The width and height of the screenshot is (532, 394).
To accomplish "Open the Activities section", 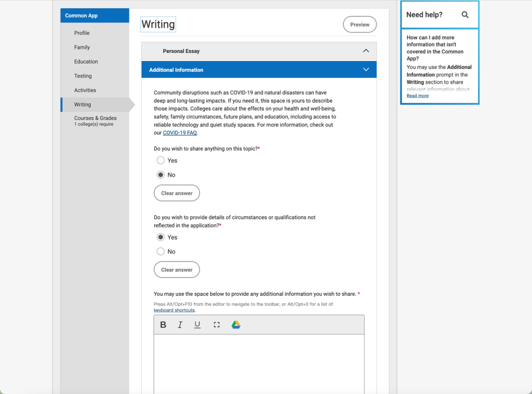I will point(85,90).
